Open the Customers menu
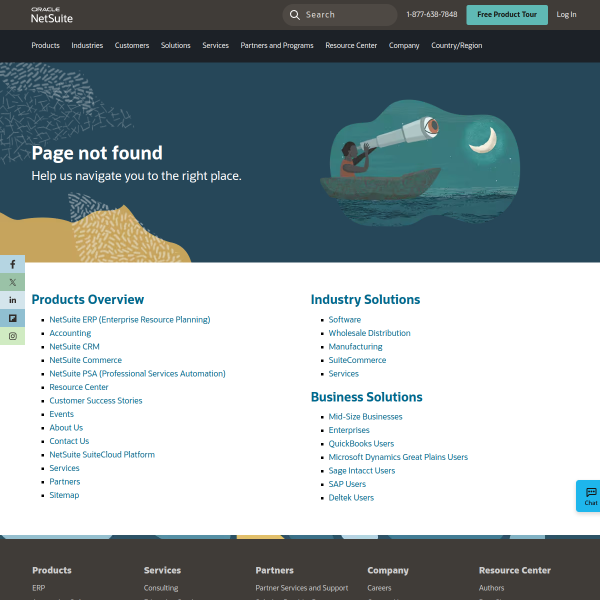The height and width of the screenshot is (600, 600). [132, 46]
